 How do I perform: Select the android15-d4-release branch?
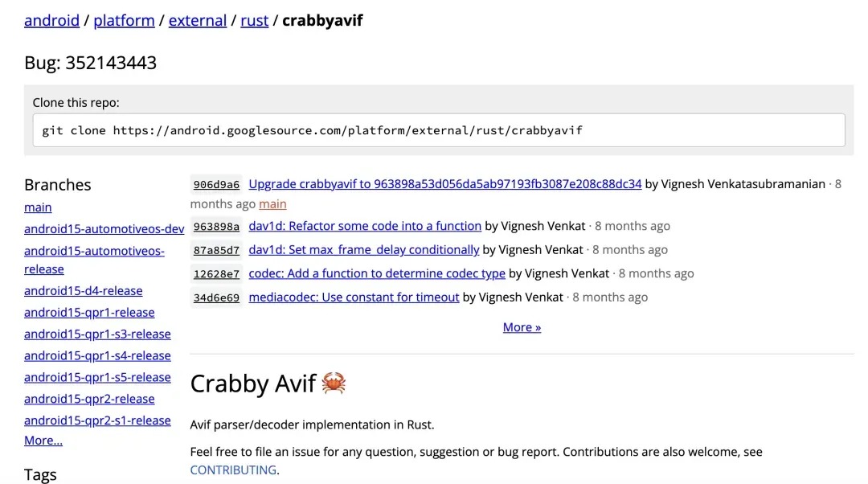pos(83,291)
